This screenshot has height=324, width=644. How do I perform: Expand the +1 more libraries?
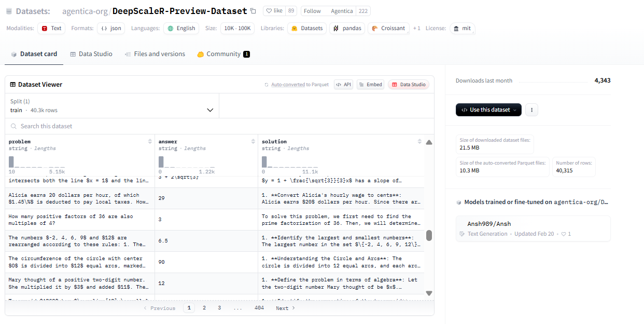coord(417,29)
